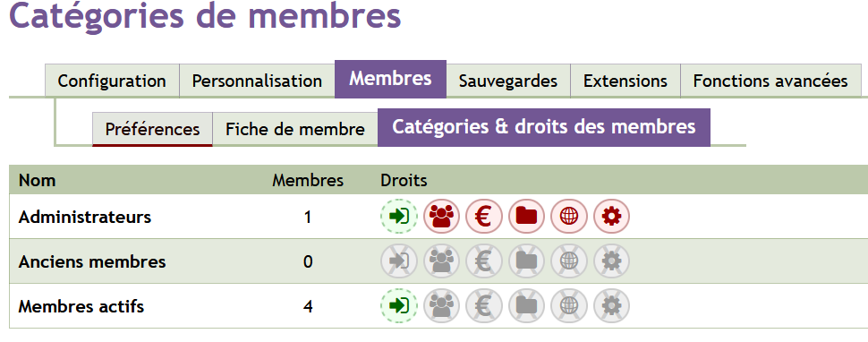This screenshot has height=342, width=868.
Task: Open the Fiche de membre sub-tab
Action: click(x=295, y=129)
